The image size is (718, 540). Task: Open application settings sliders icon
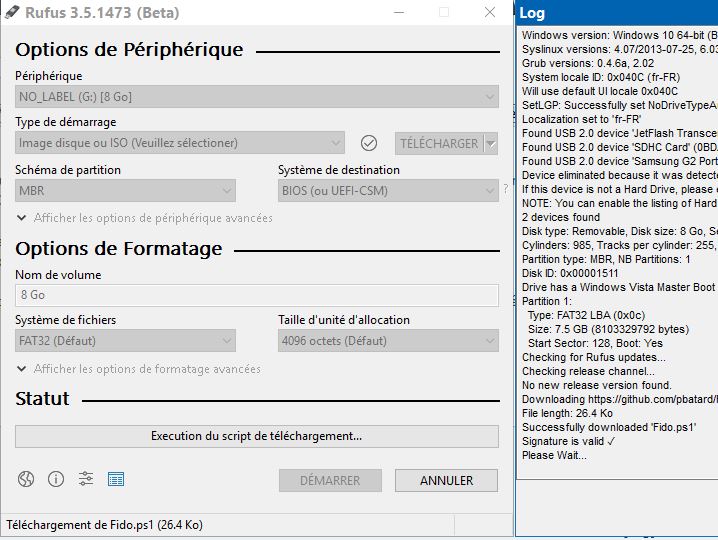[x=86, y=479]
